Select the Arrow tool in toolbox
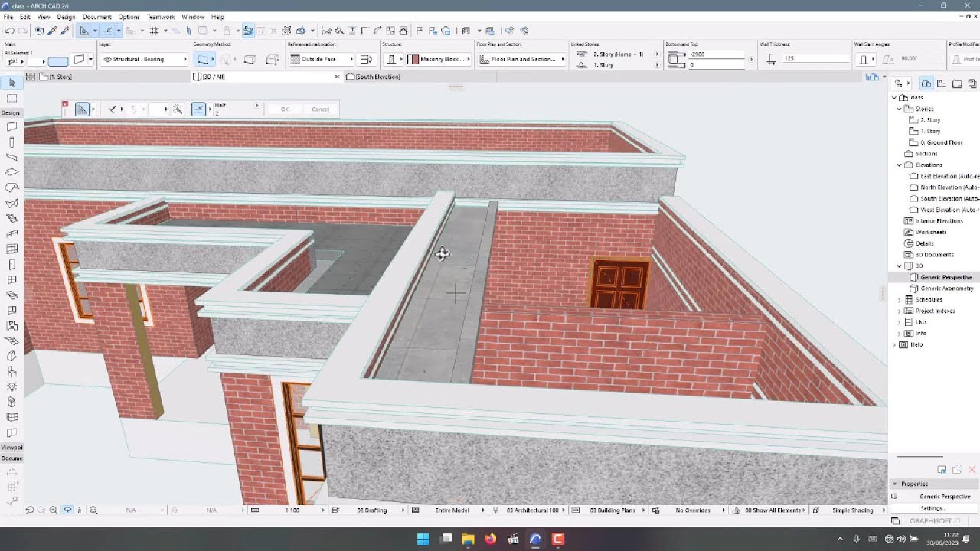Screen dimensions: 980x551 click(x=11, y=83)
